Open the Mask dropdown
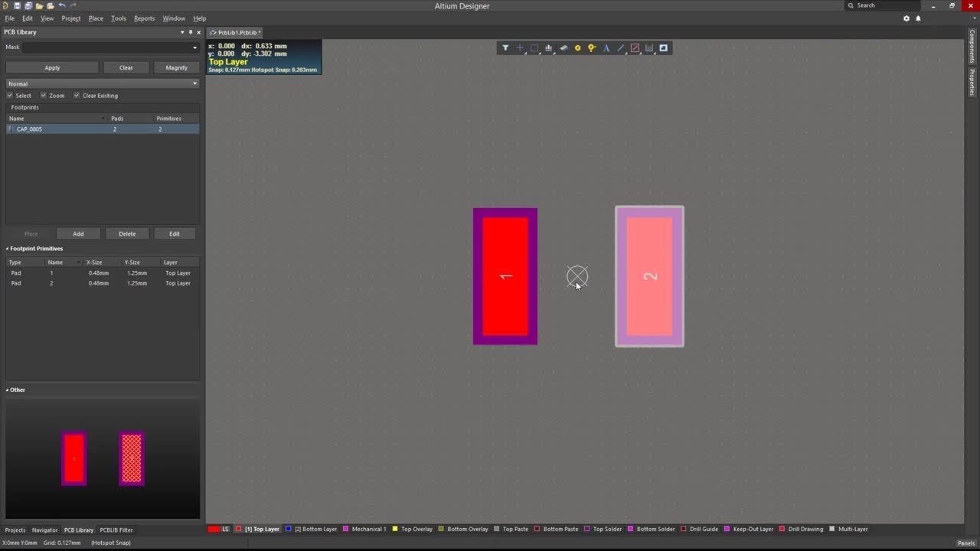The width and height of the screenshot is (980, 551). 194,47
